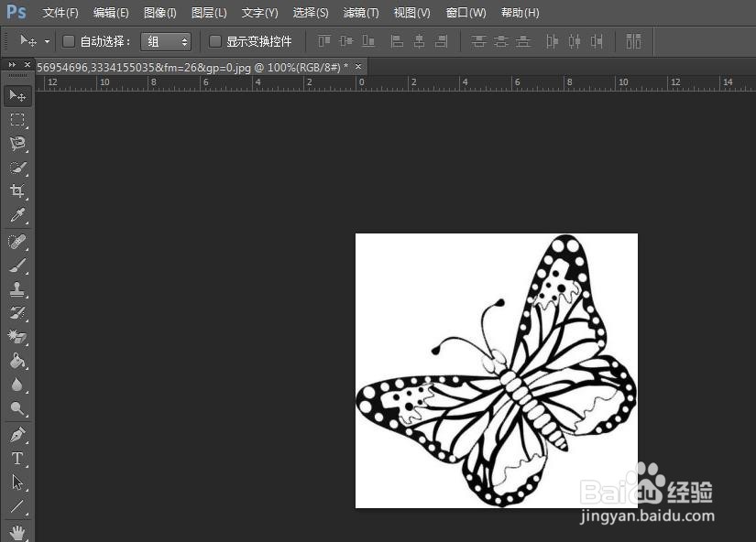This screenshot has width=756, height=542.
Task: Click the butterfly image on canvas
Action: (x=497, y=371)
